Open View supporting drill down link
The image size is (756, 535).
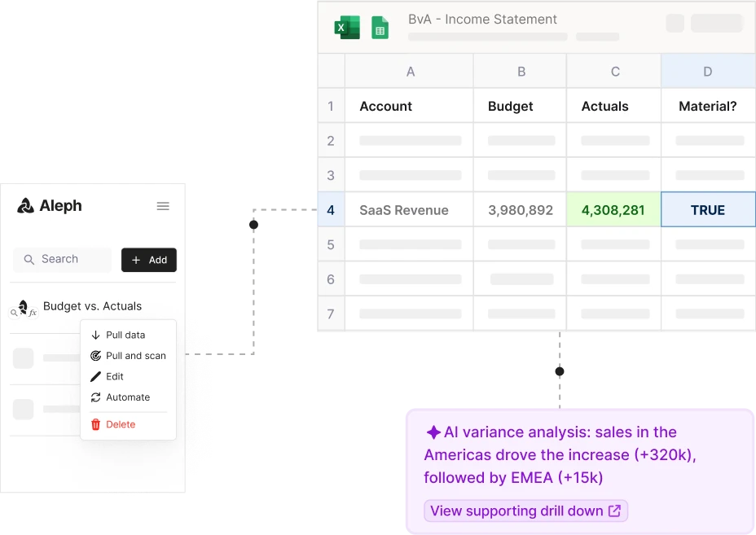[525, 511]
